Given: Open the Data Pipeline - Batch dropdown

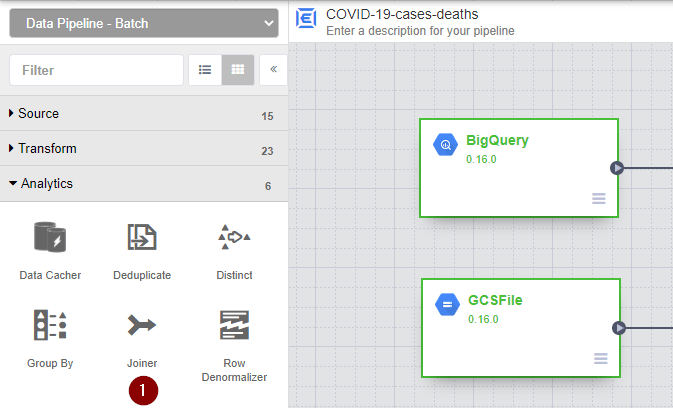Looking at the screenshot, I should 143,22.
